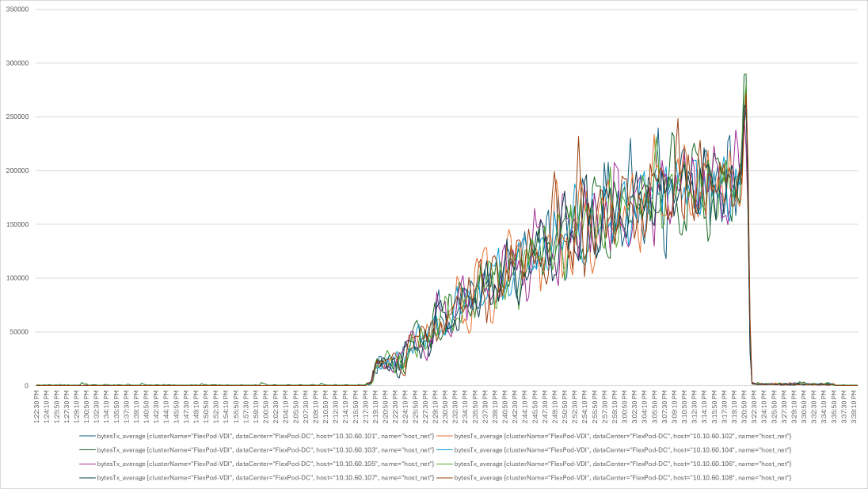Screen dimensions: 868x489
Task: Select the legend label for host "10.10.60.106"
Action: [622, 464]
